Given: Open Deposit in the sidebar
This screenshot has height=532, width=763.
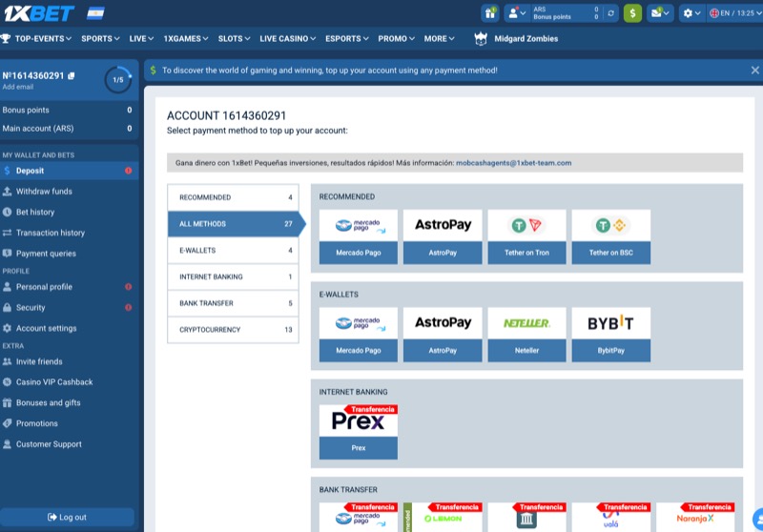Looking at the screenshot, I should pyautogui.click(x=69, y=171).
